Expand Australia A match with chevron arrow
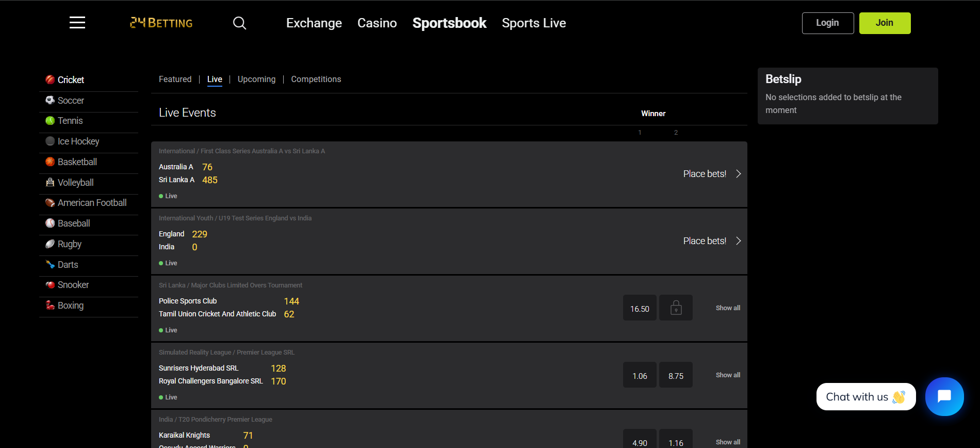The image size is (980, 448). click(x=738, y=174)
